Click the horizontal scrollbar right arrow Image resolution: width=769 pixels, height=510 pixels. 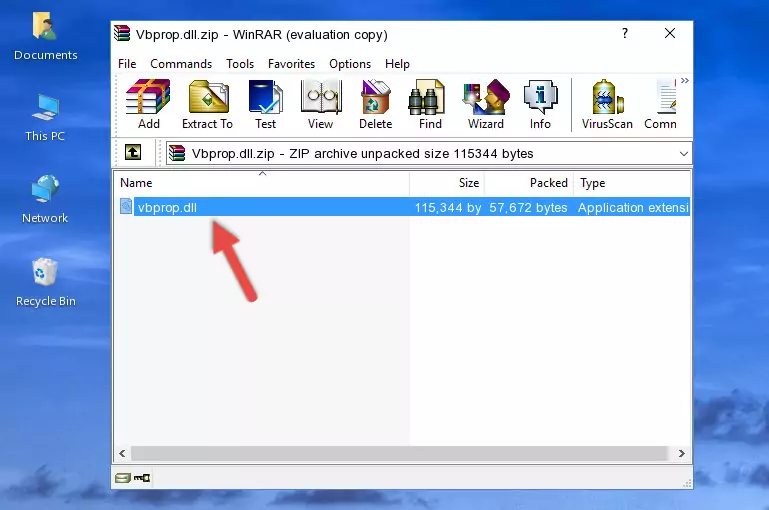pyautogui.click(x=682, y=454)
